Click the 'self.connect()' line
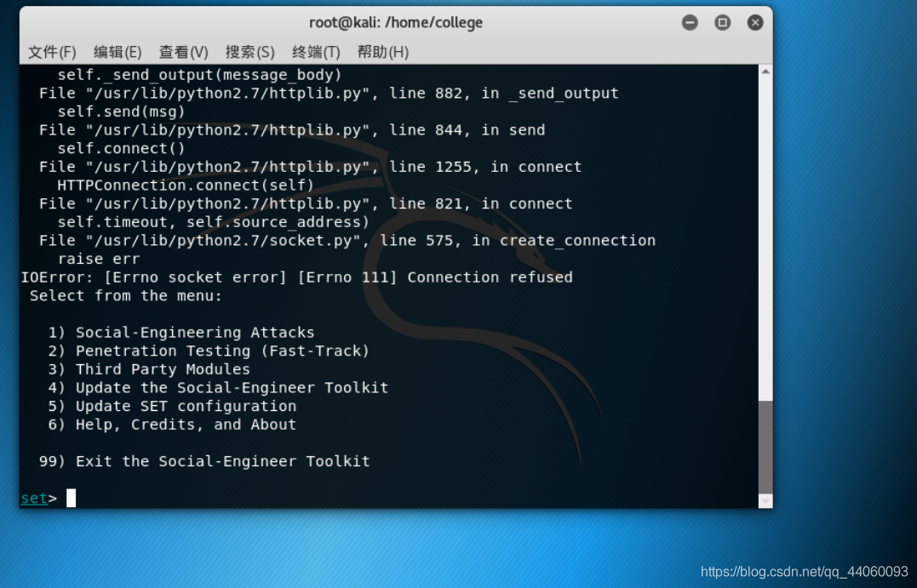 click(121, 148)
